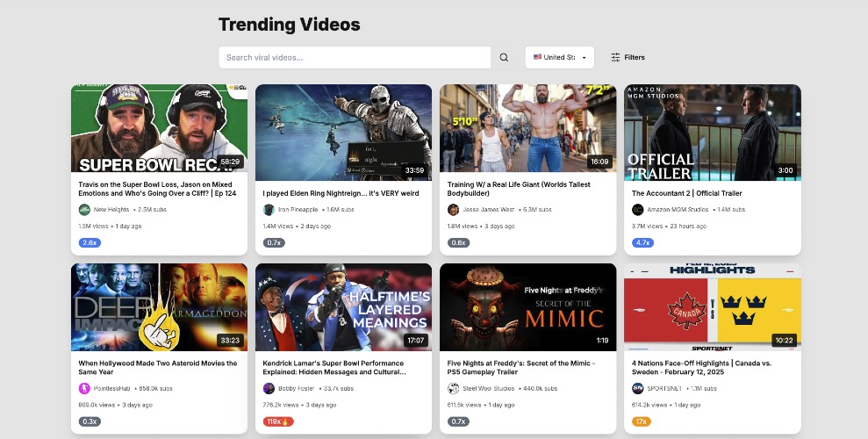
Task: Open the Super Bowl Recap video thumbnail
Action: 159,128
